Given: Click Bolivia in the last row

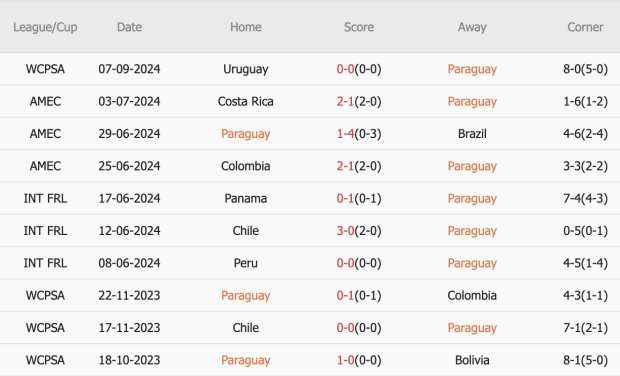Looking at the screenshot, I should coord(472,360).
